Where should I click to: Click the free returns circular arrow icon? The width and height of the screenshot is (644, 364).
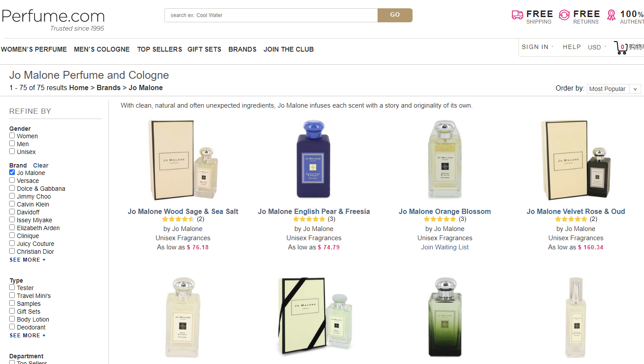564,15
